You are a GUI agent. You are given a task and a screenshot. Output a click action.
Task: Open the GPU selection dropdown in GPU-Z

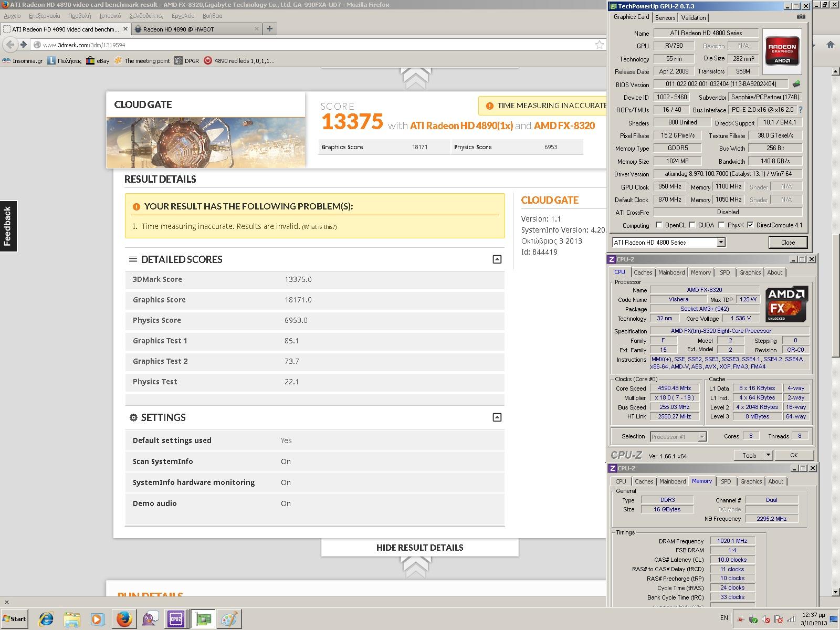point(721,242)
